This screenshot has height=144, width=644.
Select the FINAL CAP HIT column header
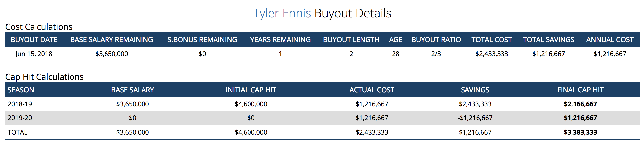(x=580, y=90)
